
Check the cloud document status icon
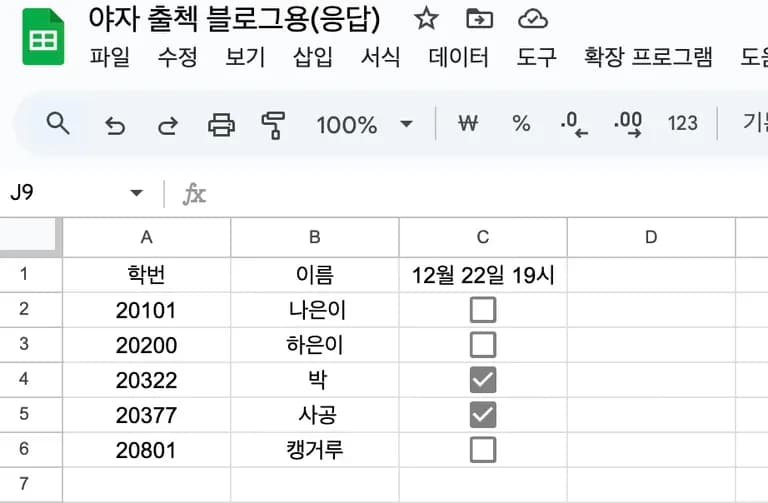pyautogui.click(x=533, y=18)
